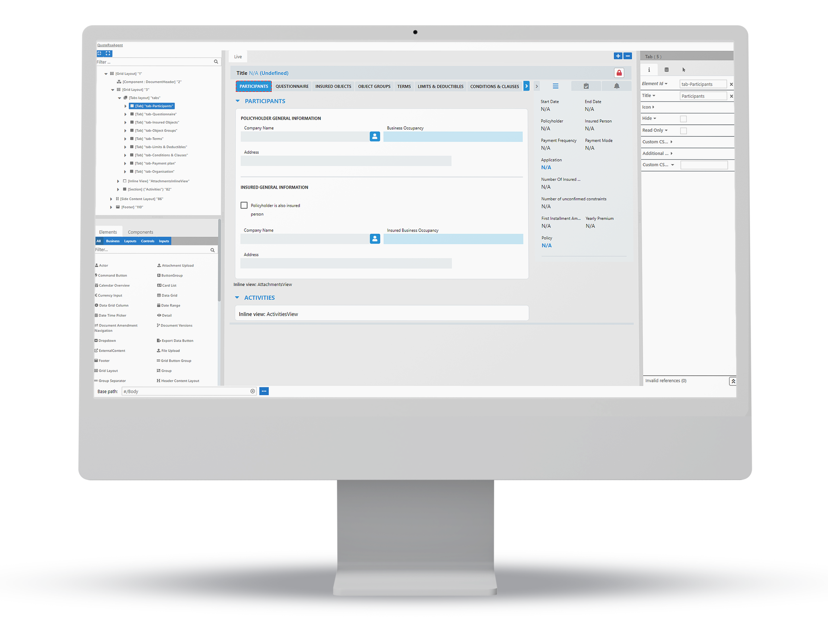Viewport: 828px width, 644px height.
Task: Click the lock/security icon near top right
Action: pyautogui.click(x=620, y=72)
